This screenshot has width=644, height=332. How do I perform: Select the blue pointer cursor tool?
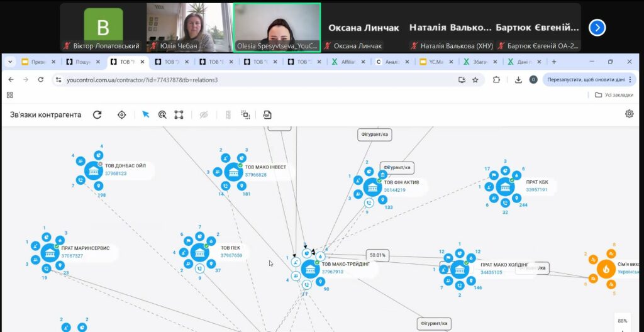145,114
